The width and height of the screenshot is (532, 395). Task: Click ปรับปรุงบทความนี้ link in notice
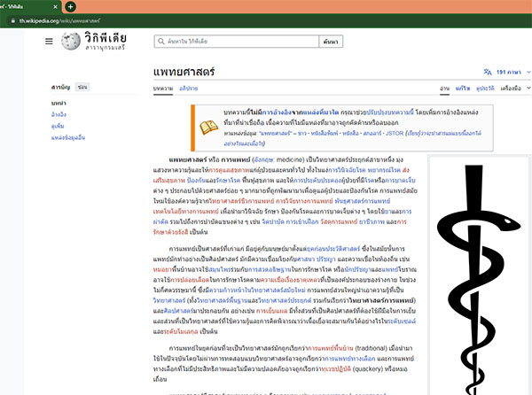click(390, 112)
